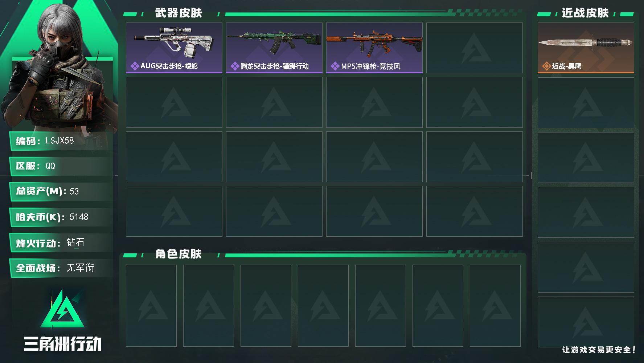Open the 近战皮肤 section header

pyautogui.click(x=585, y=13)
